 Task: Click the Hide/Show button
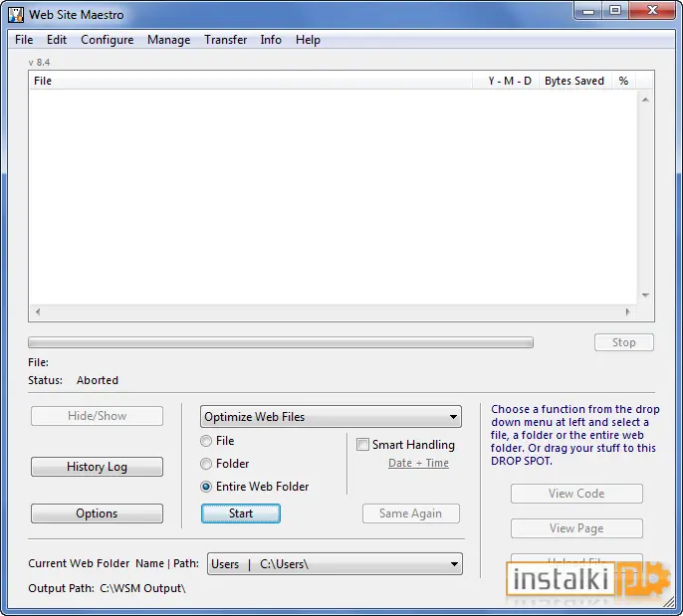pyautogui.click(x=98, y=416)
